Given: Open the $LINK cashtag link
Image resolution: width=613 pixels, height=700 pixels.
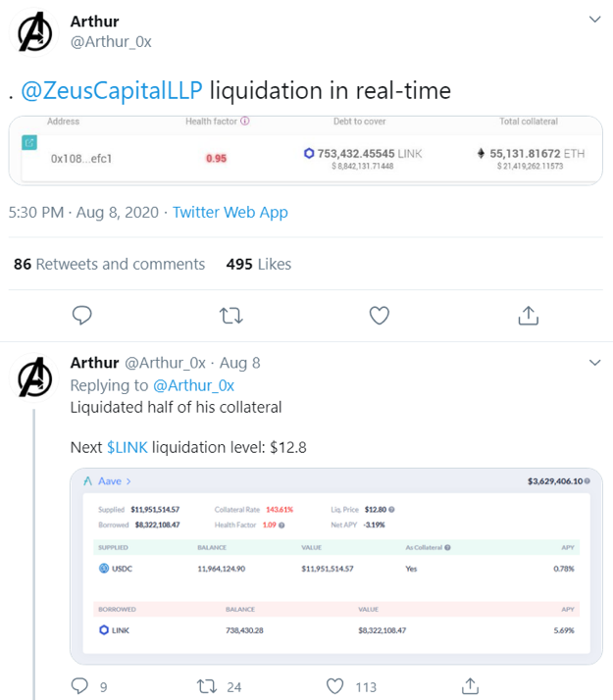Looking at the screenshot, I should pos(128,447).
